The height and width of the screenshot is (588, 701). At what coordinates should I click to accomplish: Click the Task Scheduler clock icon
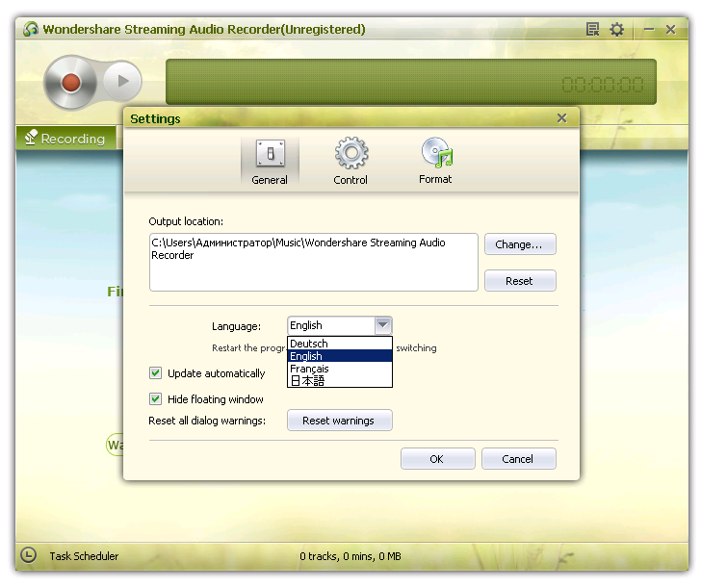click(x=29, y=555)
